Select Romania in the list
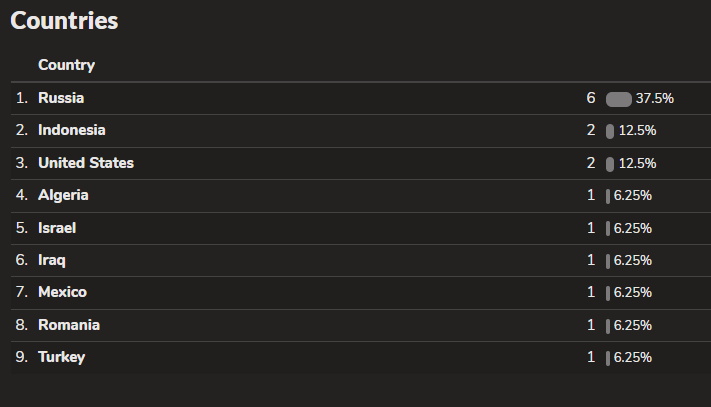711x407 pixels. 69,325
